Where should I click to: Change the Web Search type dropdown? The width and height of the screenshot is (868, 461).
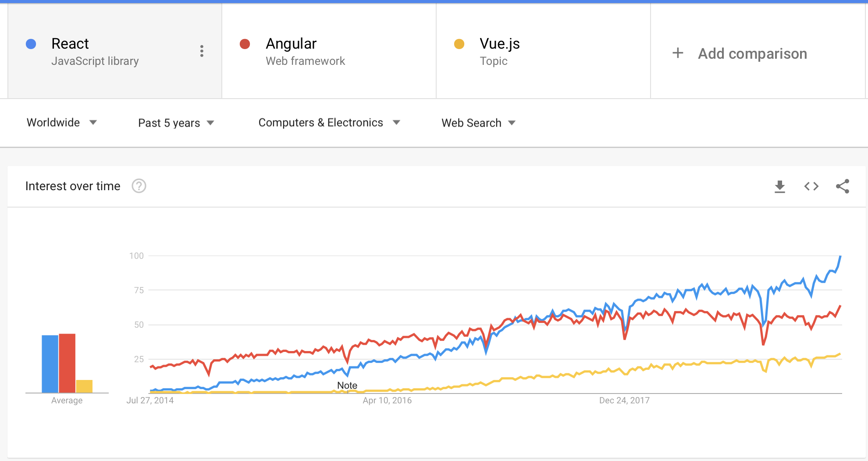click(479, 123)
